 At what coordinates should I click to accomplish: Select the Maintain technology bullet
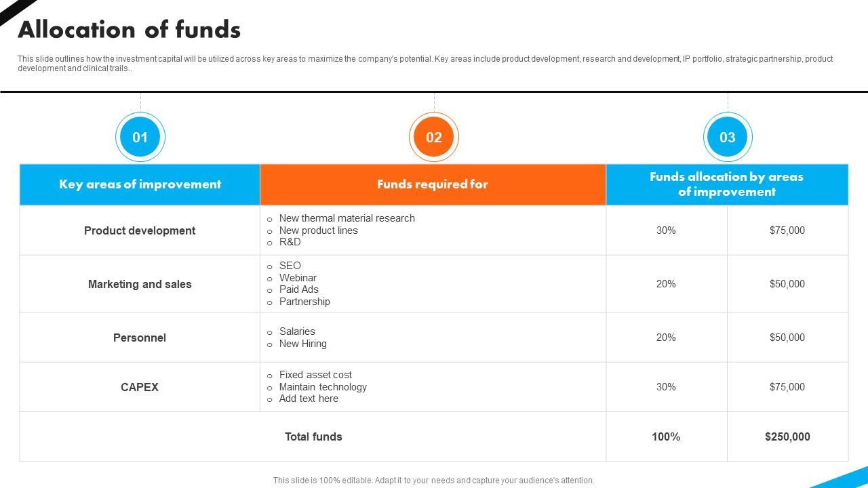coord(323,387)
